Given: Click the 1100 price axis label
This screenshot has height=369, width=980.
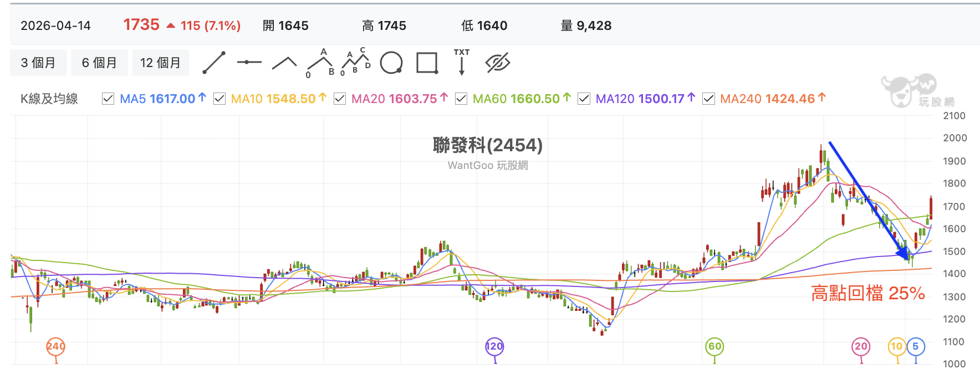Looking at the screenshot, I should point(955,342).
